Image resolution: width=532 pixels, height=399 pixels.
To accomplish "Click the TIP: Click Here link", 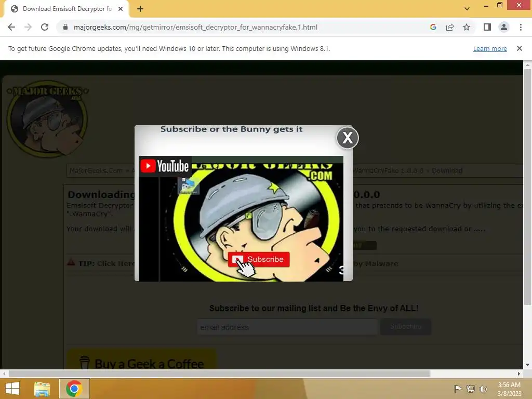I will click(107, 263).
